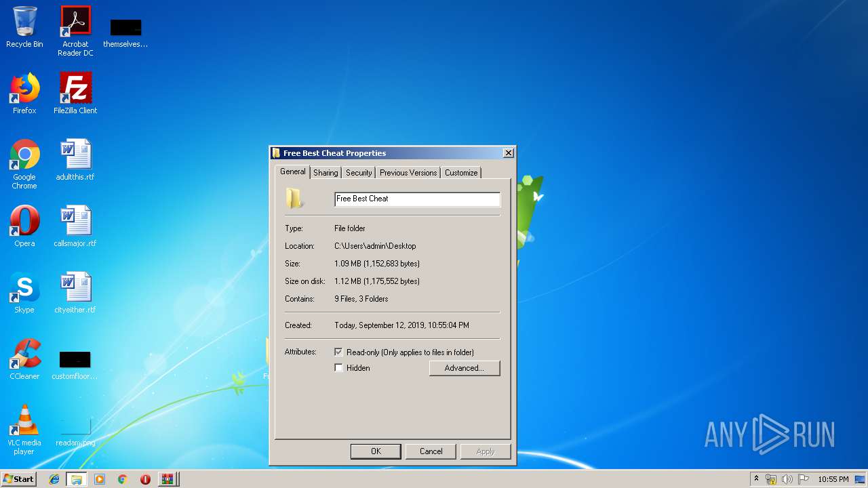
Task: Click the Advanced... attributes button
Action: point(465,368)
